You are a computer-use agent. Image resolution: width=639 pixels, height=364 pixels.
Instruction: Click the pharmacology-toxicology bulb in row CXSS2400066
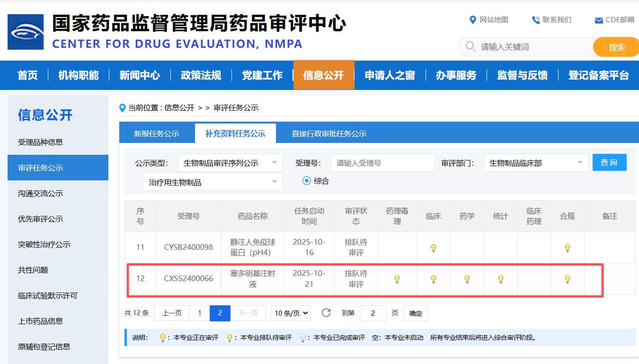click(x=397, y=279)
